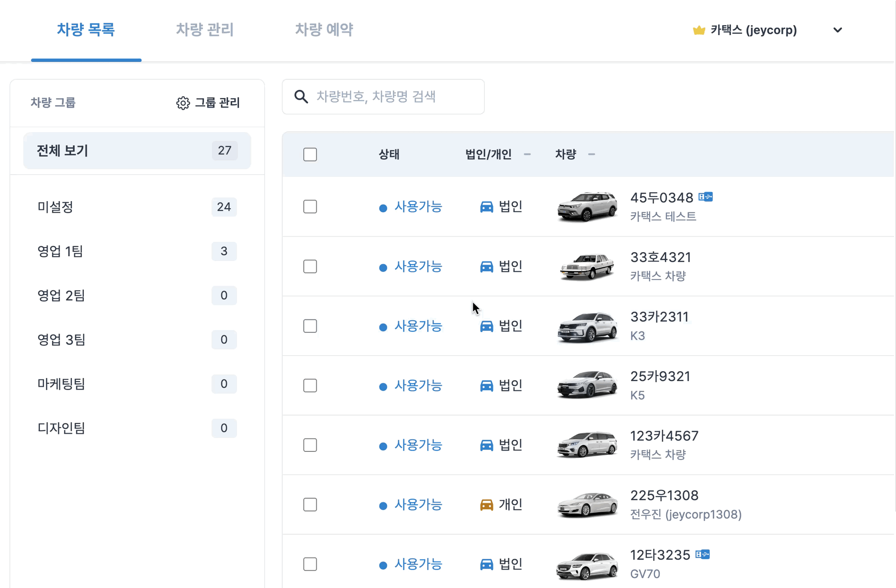
Task: Switch to the 차량 관리 tab
Action: point(205,30)
